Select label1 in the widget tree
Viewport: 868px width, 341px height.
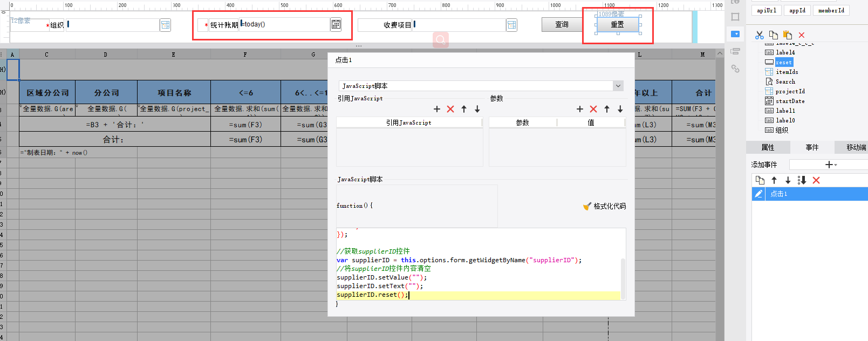pos(785,111)
